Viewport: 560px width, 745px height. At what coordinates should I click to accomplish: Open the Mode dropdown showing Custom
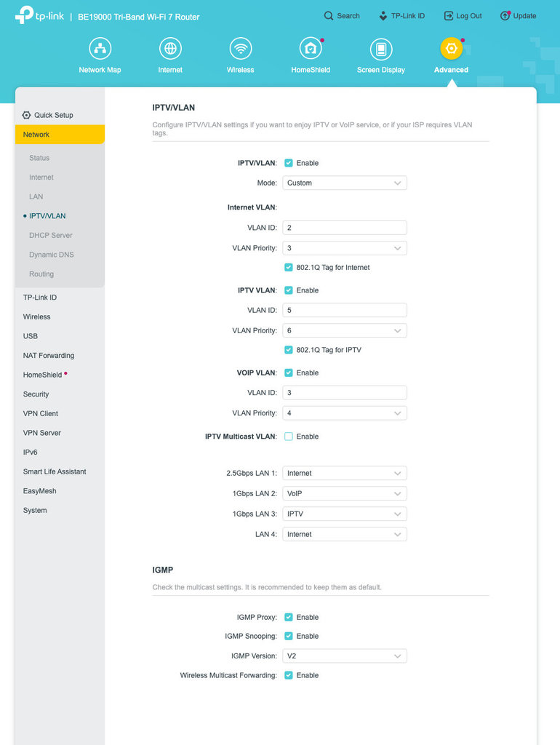pos(344,183)
